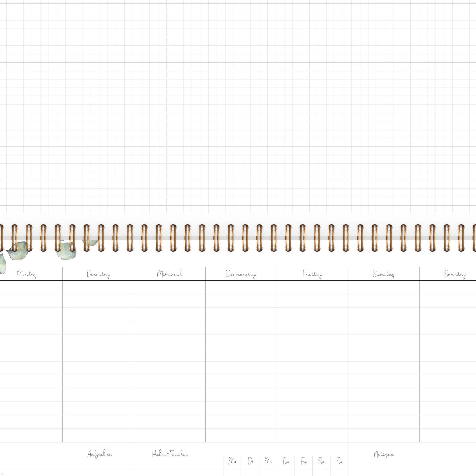476x476 pixels.
Task: Click the Habit-Tracker section title
Action: coord(170,454)
